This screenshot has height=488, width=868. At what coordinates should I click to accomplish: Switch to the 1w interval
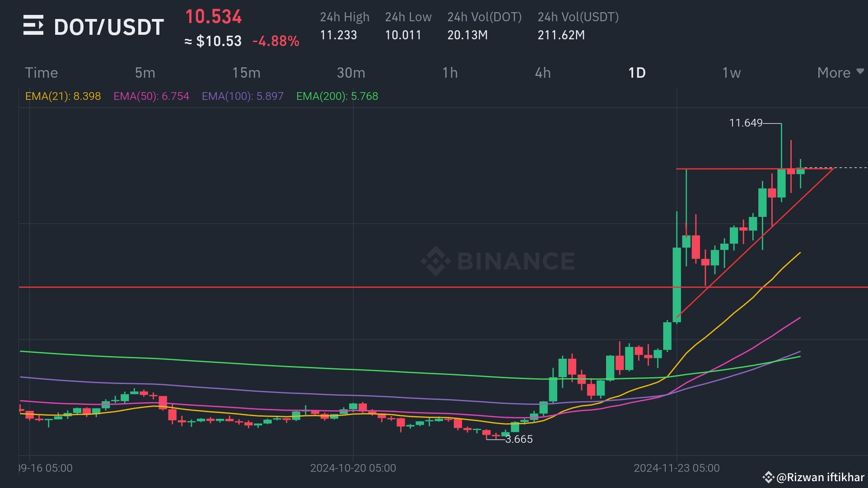[732, 73]
